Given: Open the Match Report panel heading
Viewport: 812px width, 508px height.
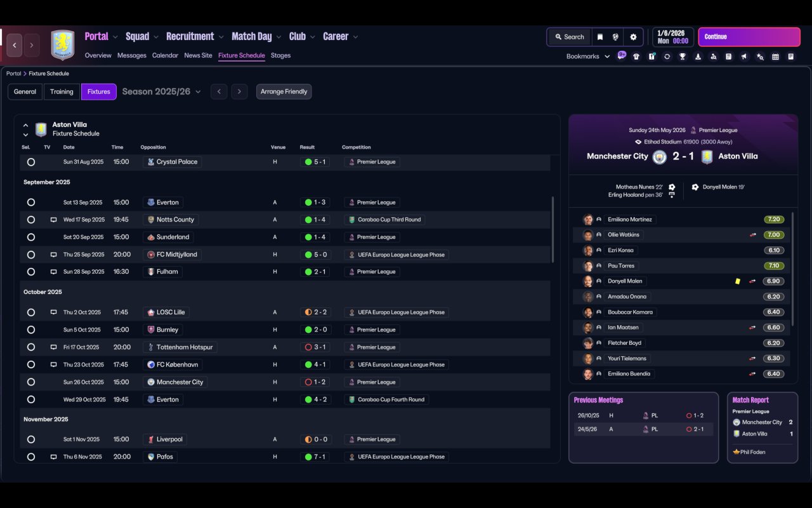Looking at the screenshot, I should (750, 400).
